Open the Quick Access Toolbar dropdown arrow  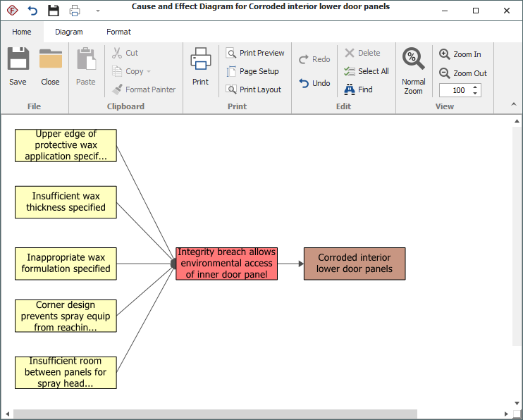click(x=98, y=11)
